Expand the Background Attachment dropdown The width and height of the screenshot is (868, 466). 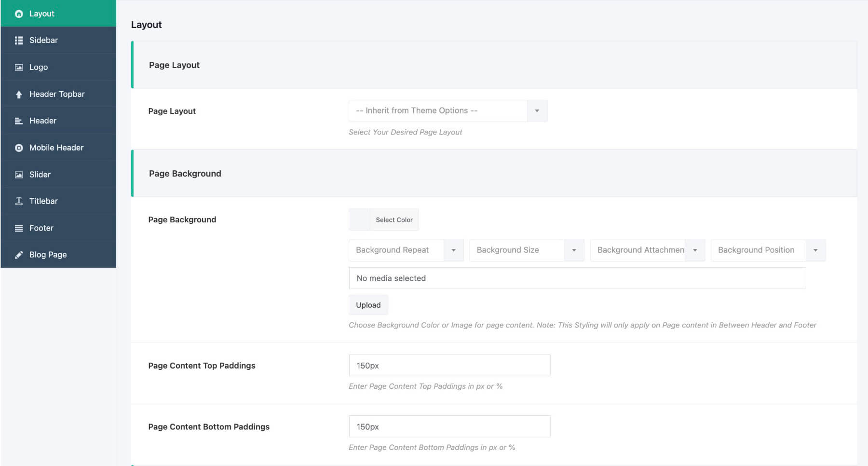695,250
